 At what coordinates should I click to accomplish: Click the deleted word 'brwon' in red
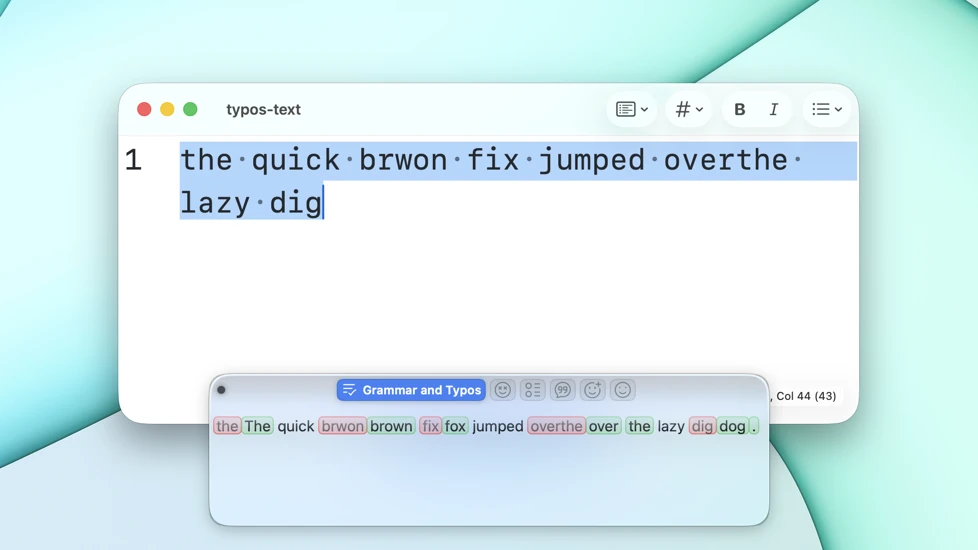pos(342,426)
